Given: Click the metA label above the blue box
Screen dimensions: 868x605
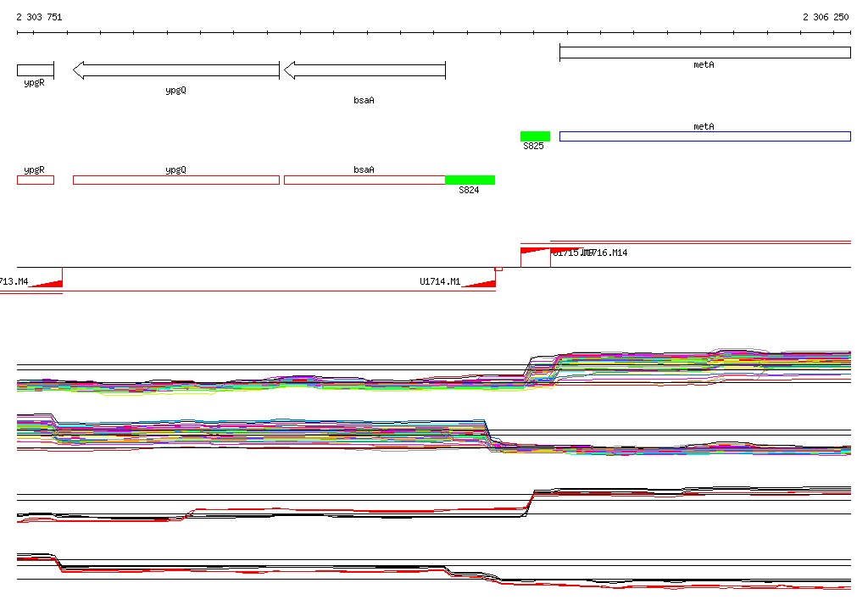Looking at the screenshot, I should tap(704, 127).
